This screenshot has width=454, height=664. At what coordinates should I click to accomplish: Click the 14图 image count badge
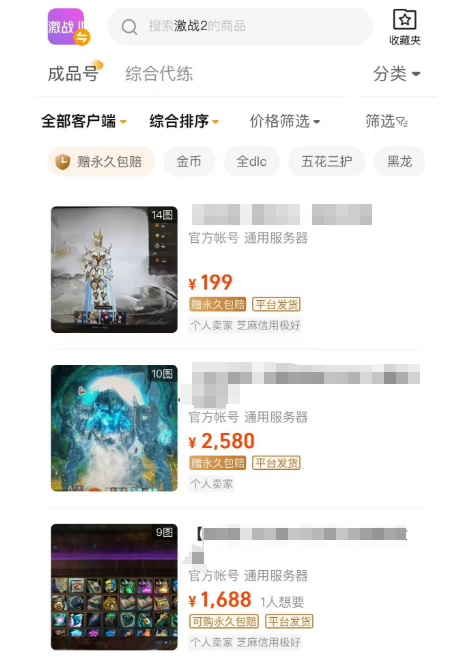point(162,215)
